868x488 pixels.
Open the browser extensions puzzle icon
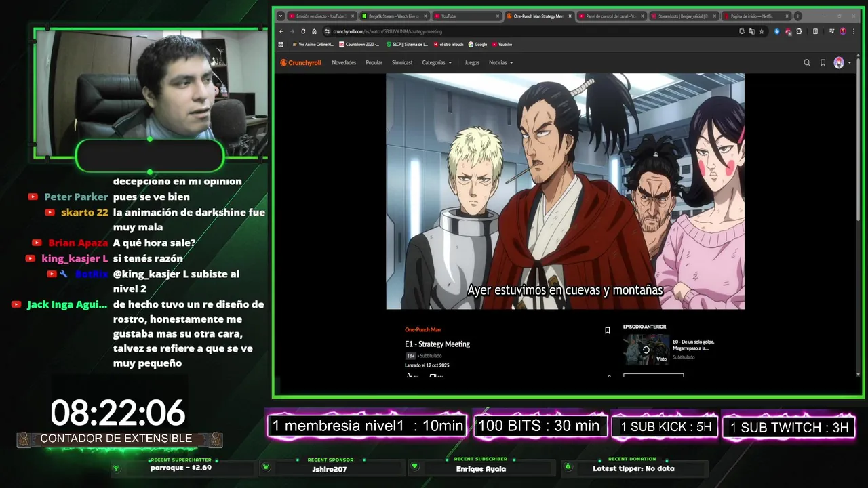tap(799, 31)
